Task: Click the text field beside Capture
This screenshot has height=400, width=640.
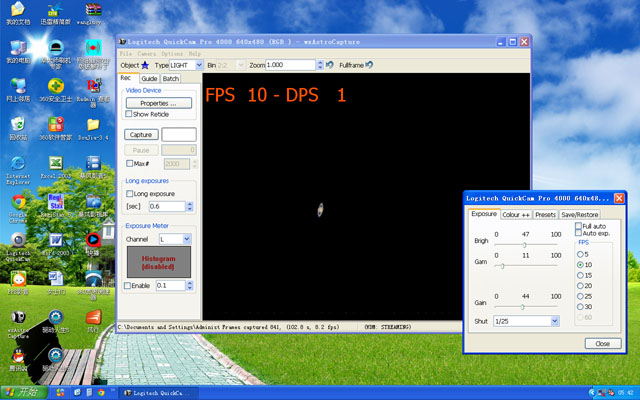Action: click(179, 134)
